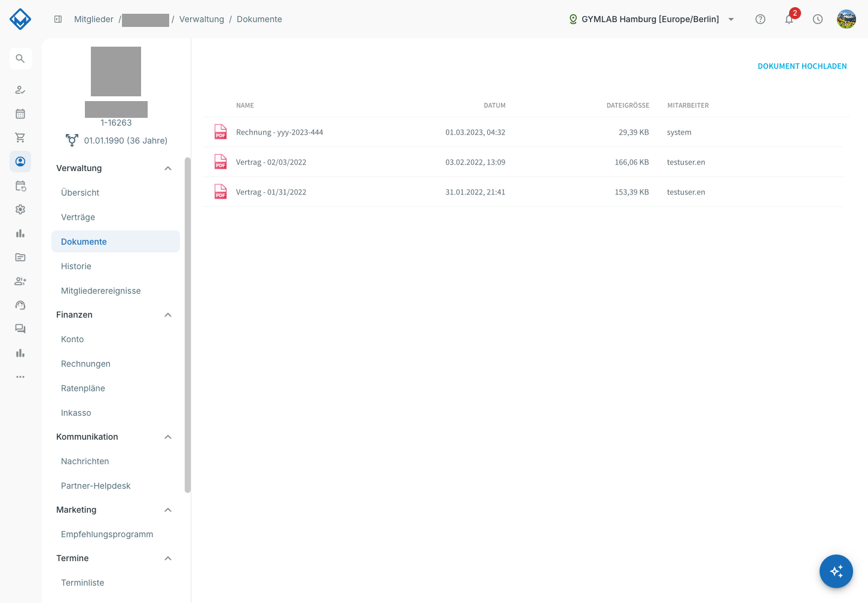Click the add-person leads icon in sidebar
This screenshot has height=603, width=868.
click(20, 281)
